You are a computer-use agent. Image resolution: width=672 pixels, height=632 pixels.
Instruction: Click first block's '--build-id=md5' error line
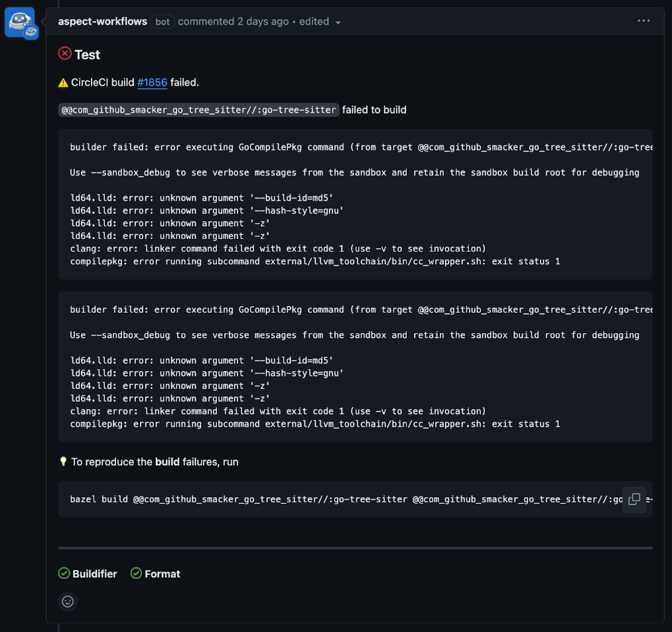point(202,198)
